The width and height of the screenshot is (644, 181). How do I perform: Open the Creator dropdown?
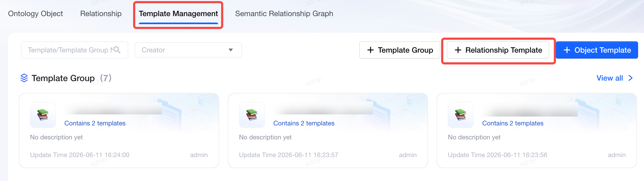point(188,50)
